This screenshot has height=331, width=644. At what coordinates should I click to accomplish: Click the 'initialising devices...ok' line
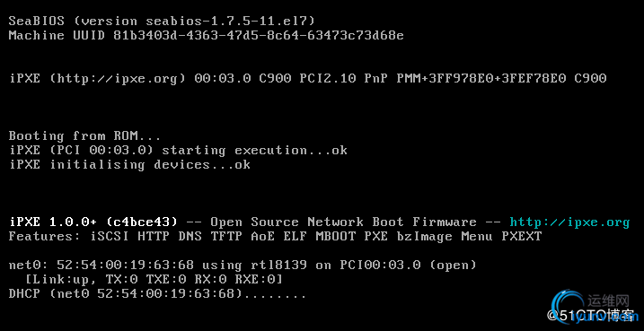pos(129,165)
